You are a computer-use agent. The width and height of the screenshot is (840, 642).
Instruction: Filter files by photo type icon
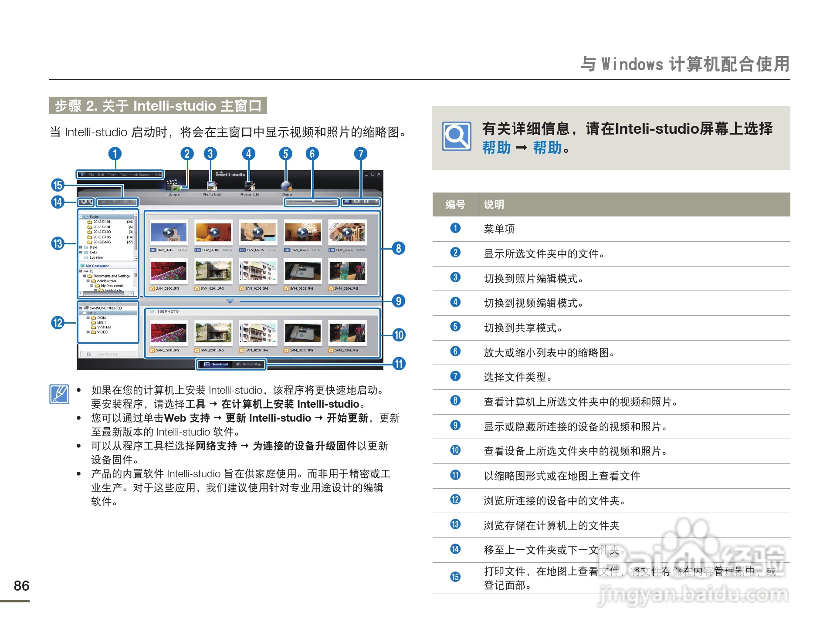coord(366,202)
